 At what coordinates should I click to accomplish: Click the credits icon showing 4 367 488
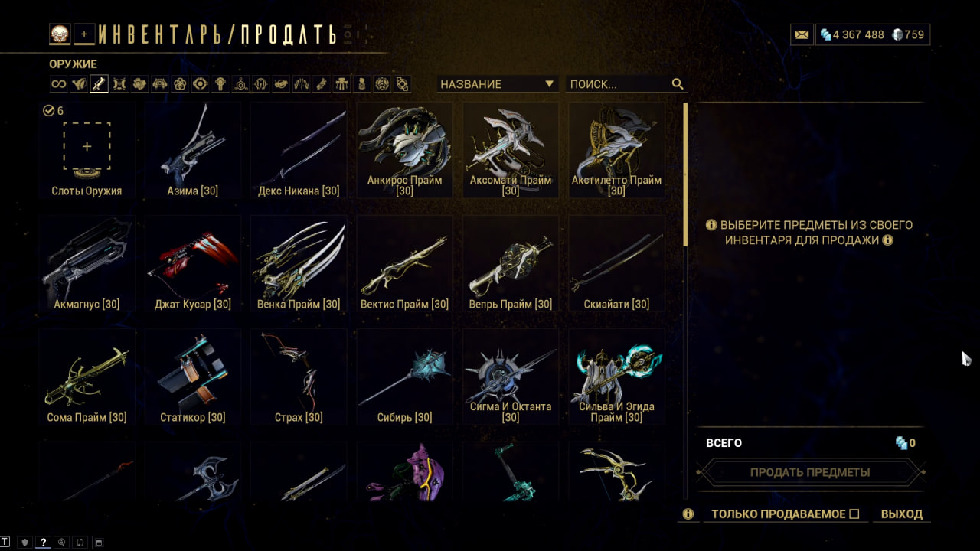(x=825, y=34)
